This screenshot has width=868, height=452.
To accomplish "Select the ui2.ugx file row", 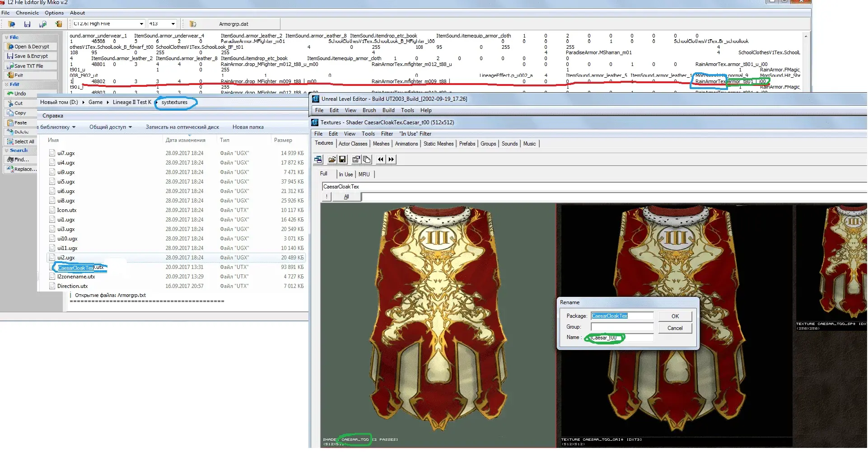I will pyautogui.click(x=176, y=258).
